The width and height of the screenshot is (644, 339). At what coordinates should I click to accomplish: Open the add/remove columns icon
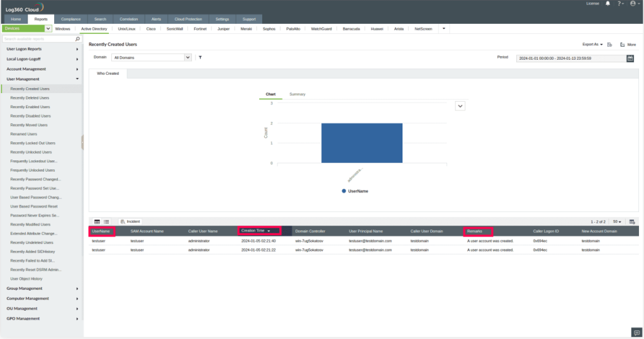pyautogui.click(x=632, y=221)
